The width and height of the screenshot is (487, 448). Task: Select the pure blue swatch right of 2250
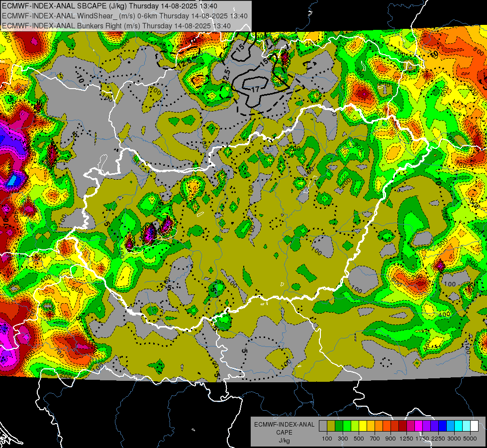(x=443, y=426)
